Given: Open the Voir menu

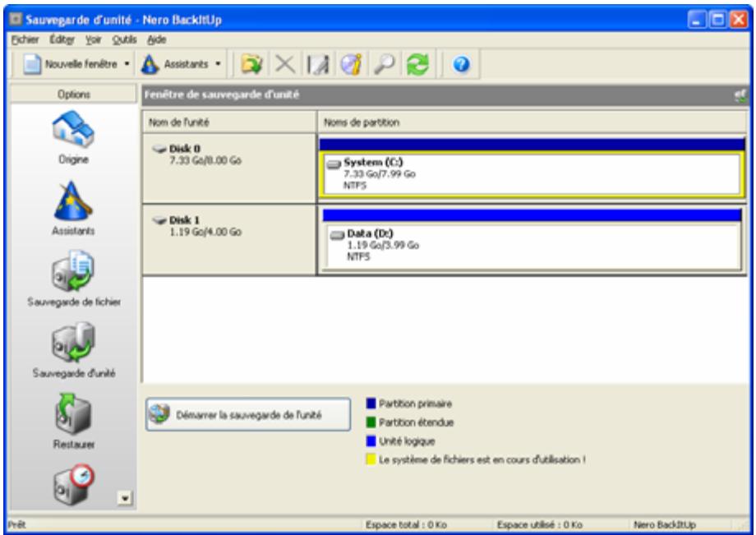Looking at the screenshot, I should coord(94,39).
